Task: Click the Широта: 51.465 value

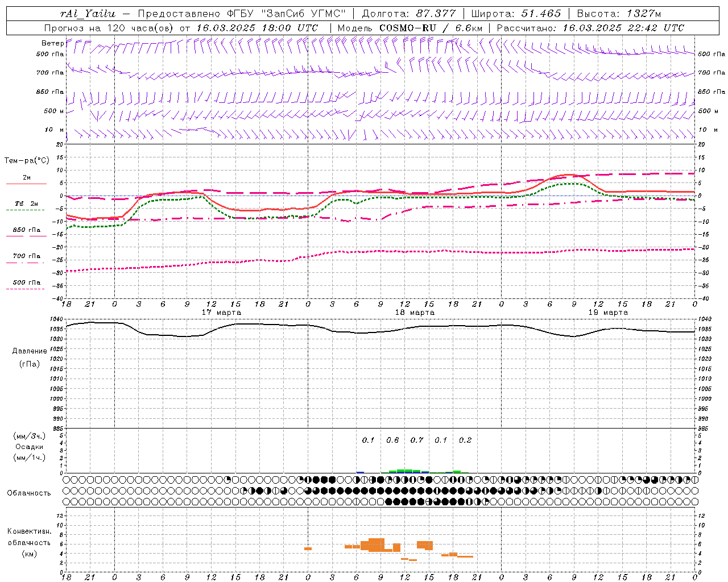Action: click(516, 14)
